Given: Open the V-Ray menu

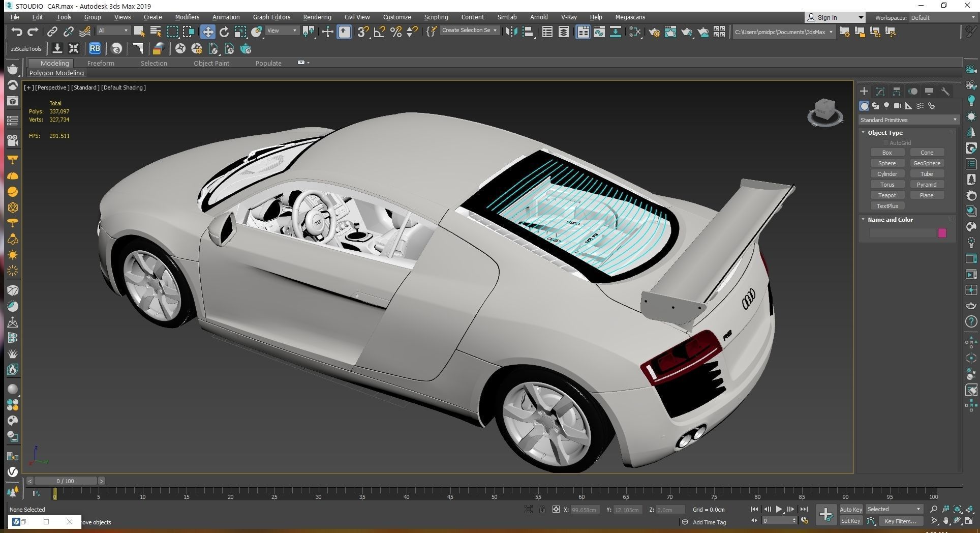Looking at the screenshot, I should (569, 17).
